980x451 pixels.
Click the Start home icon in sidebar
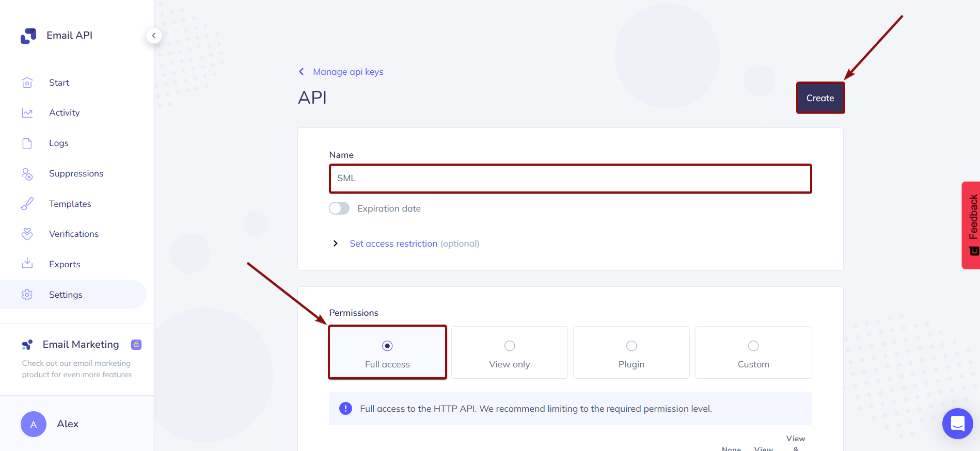[27, 83]
